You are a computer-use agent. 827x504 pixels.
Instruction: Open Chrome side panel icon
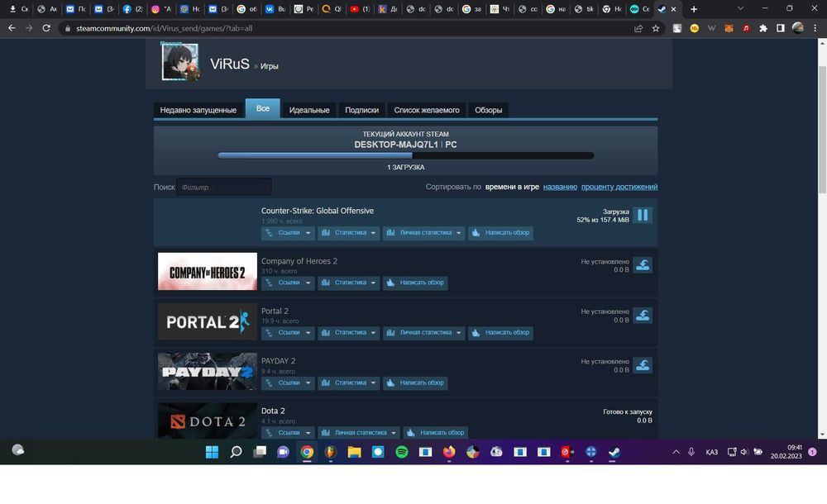tap(781, 28)
